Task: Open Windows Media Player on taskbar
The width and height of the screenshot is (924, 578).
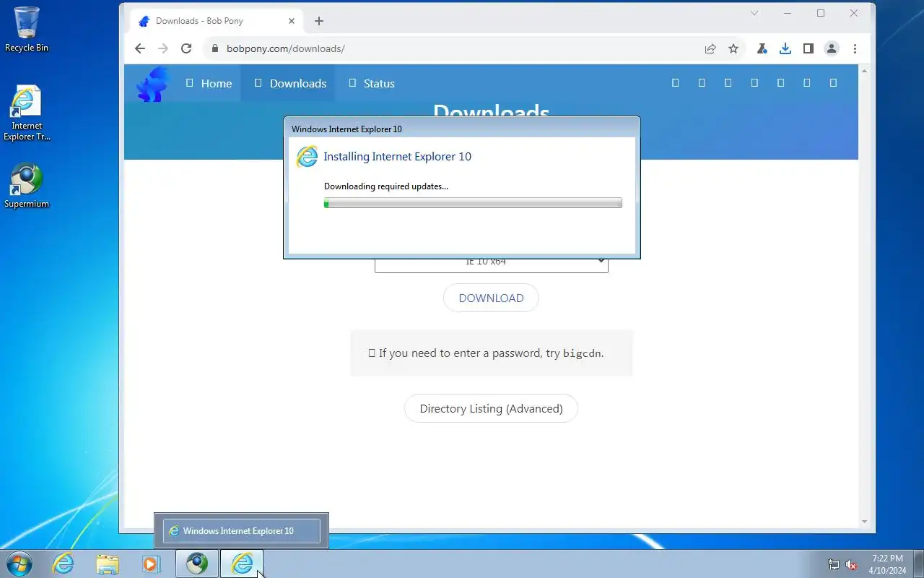Action: (x=151, y=564)
